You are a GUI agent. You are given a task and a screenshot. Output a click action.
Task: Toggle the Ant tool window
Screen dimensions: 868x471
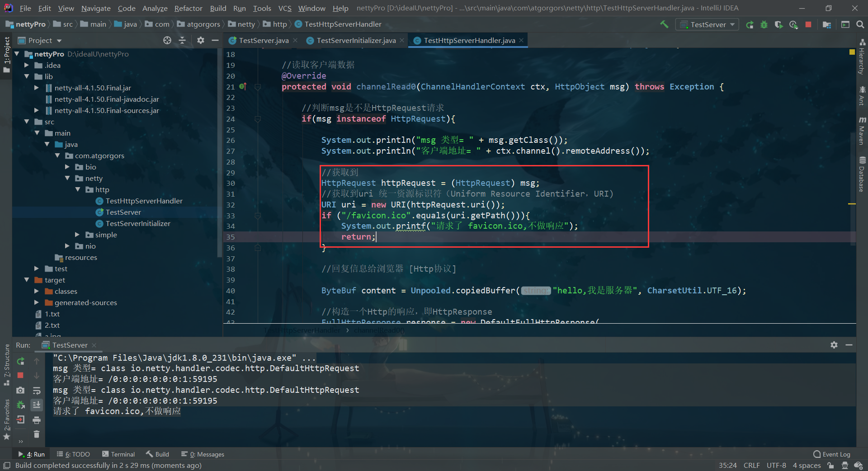(862, 95)
